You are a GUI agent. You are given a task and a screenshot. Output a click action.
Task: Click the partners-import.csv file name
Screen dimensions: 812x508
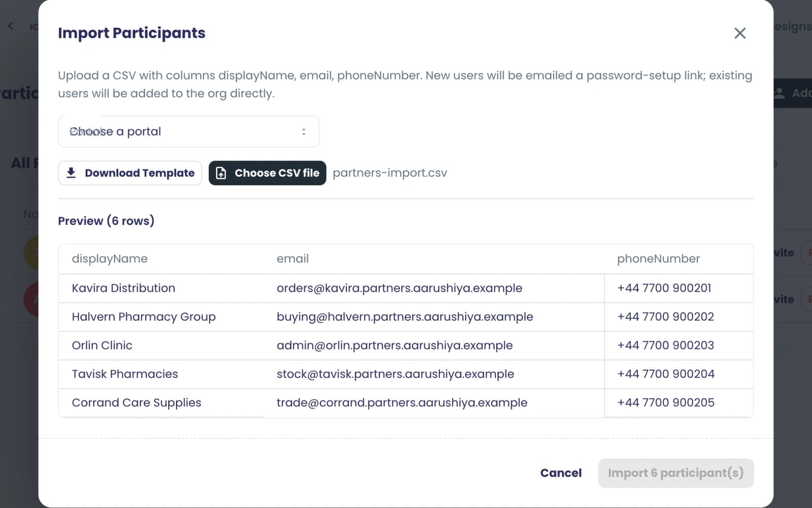390,173
